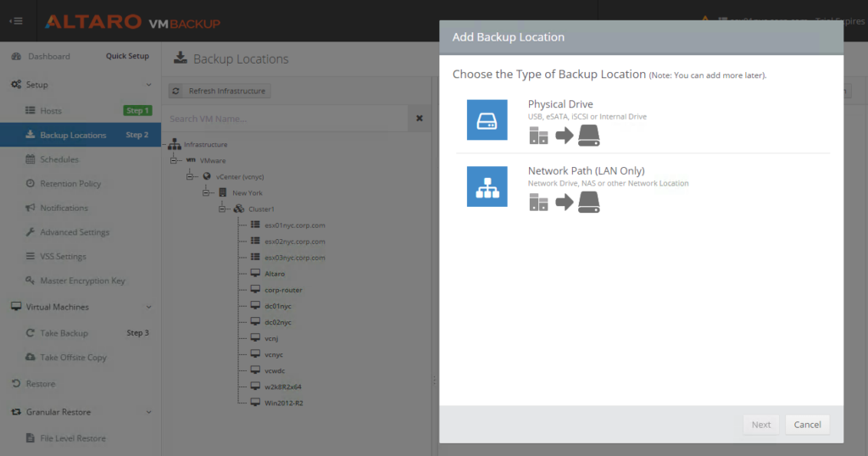
Task: Click the vCenter globe icon
Action: (207, 176)
